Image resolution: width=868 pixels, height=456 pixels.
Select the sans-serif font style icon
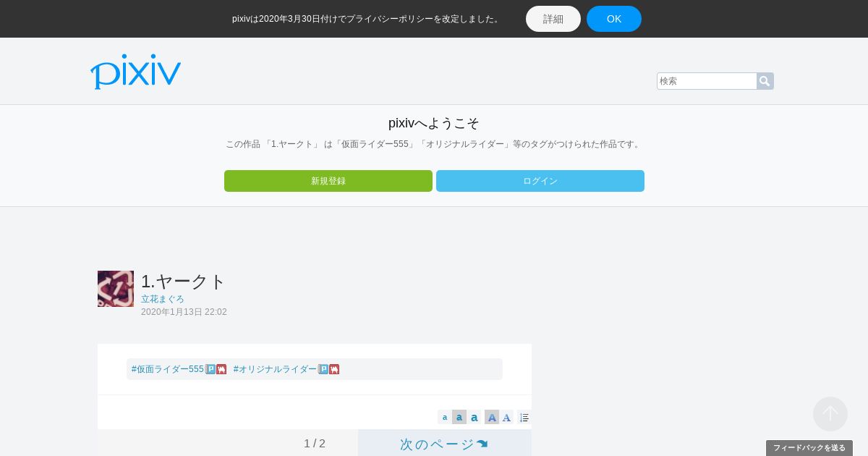(x=492, y=417)
